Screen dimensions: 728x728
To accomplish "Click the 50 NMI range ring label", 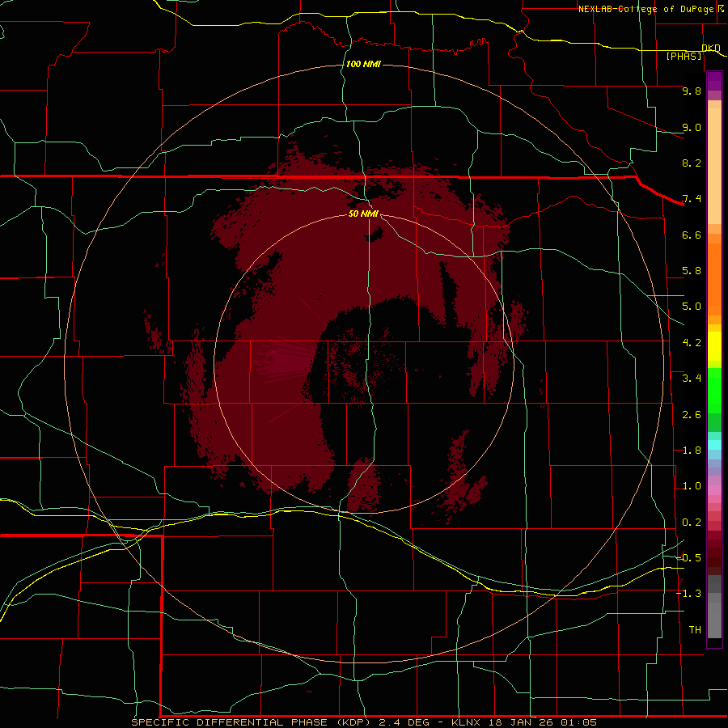I will (x=363, y=214).
